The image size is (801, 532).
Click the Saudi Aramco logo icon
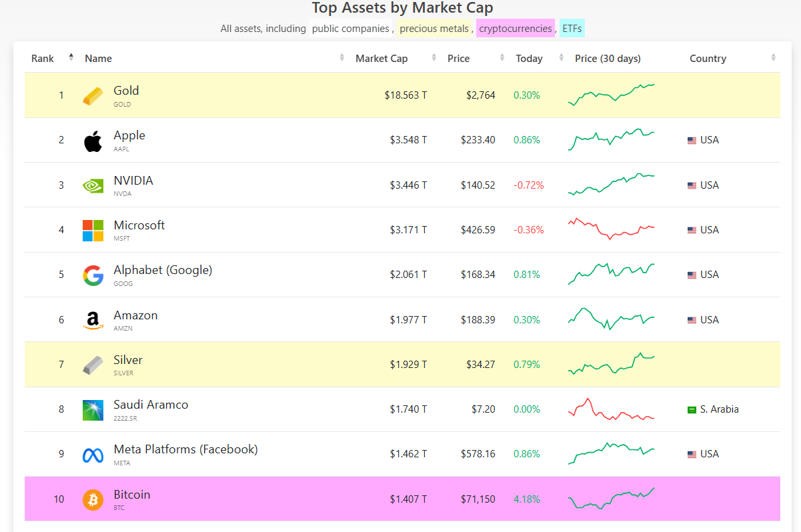(93, 410)
